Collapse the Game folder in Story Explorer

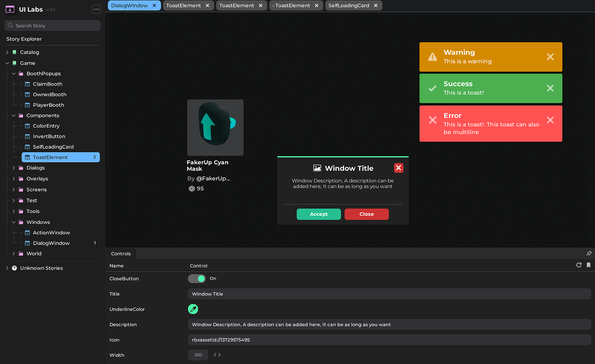7,63
